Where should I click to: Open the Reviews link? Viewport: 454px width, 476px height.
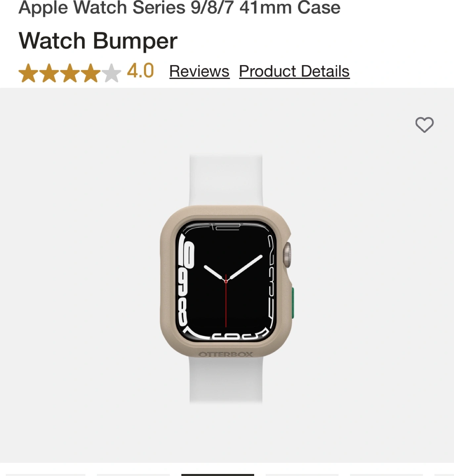(199, 71)
